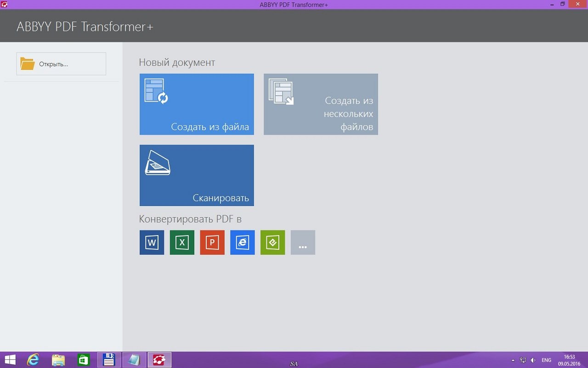Select 'Создать из нескольких файлов' tile
The image size is (588, 368).
[321, 104]
